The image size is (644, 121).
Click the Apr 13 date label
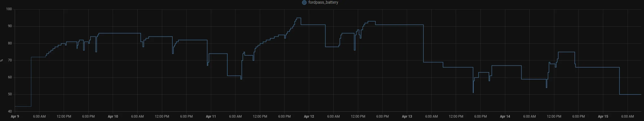[407, 116]
